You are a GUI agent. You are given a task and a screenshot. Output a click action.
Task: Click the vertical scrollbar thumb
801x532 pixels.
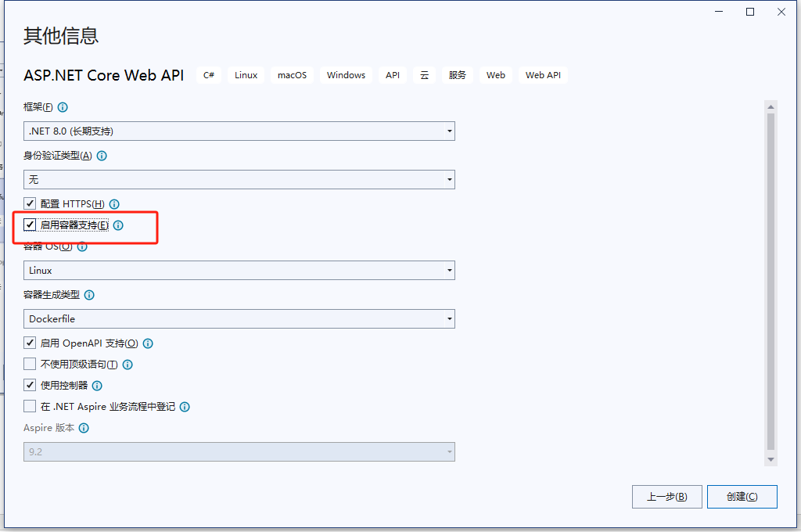(x=770, y=282)
